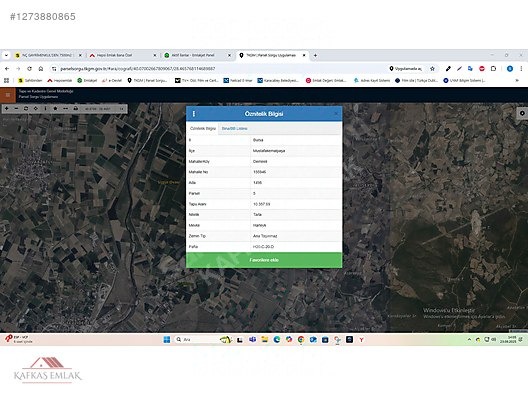Select the measure distance map tool
The height and width of the screenshot is (396, 528).
click(x=65, y=108)
